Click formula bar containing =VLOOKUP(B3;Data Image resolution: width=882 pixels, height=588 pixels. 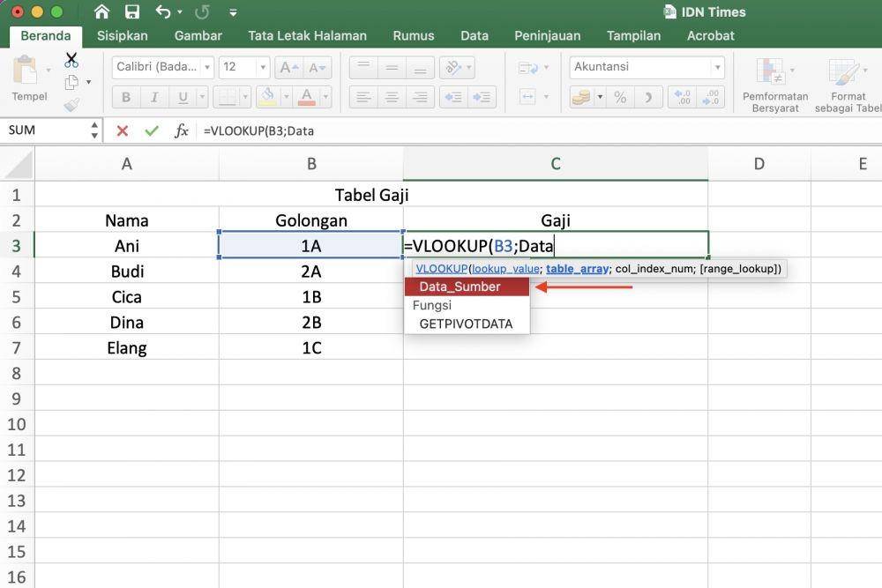pyautogui.click(x=540, y=131)
